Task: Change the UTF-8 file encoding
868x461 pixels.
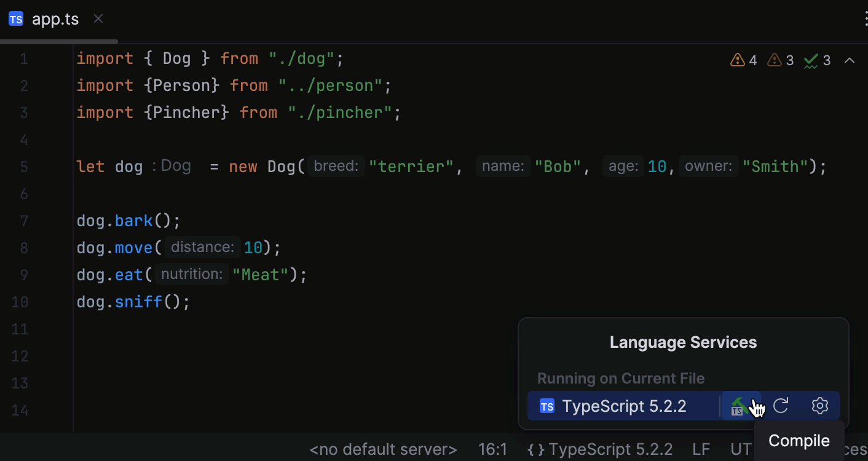Action: (x=742, y=449)
